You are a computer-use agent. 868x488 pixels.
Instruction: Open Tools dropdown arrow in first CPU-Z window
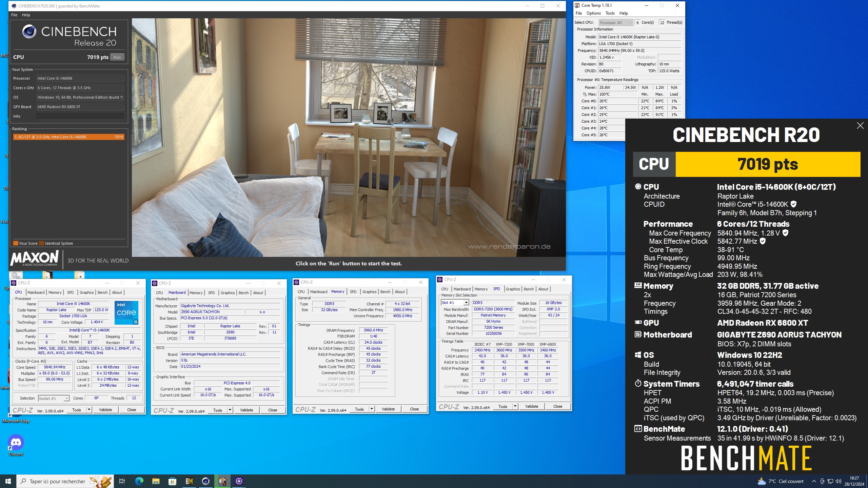click(89, 410)
